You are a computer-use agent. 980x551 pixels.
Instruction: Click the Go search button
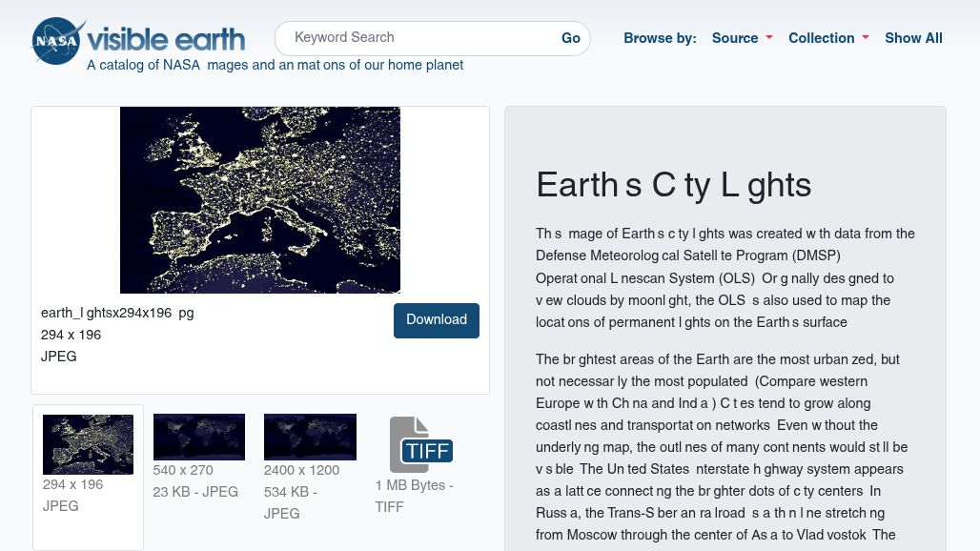[x=570, y=39]
